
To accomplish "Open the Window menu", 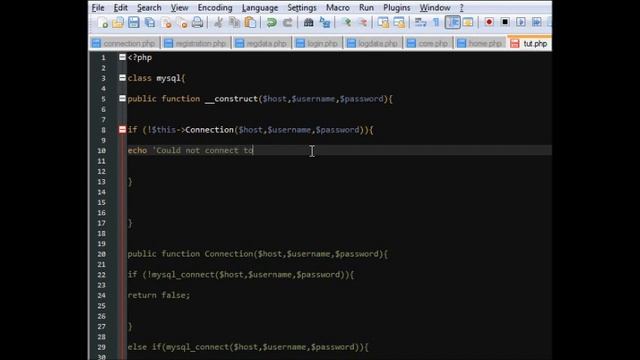I will [435, 8].
